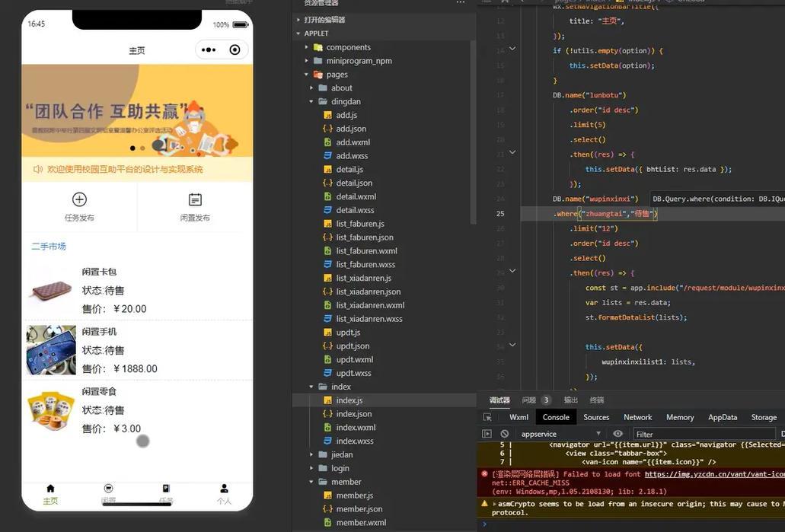Open the 输出 panel tab

(x=570, y=400)
